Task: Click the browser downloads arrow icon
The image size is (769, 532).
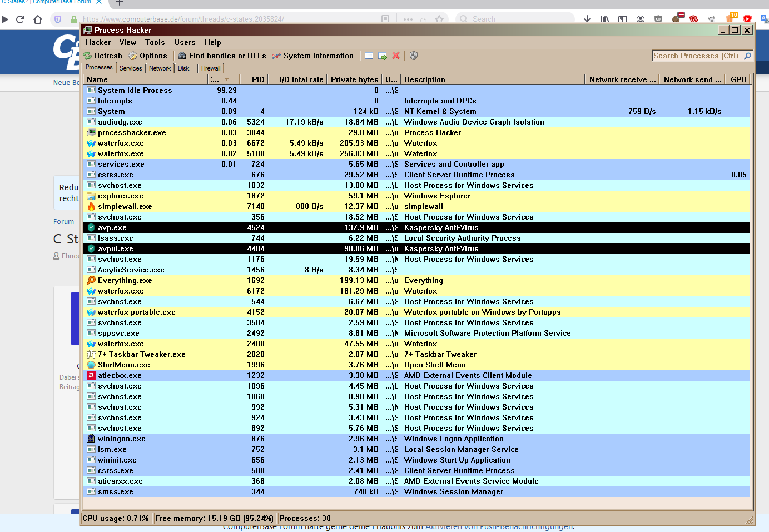Action: pyautogui.click(x=587, y=19)
